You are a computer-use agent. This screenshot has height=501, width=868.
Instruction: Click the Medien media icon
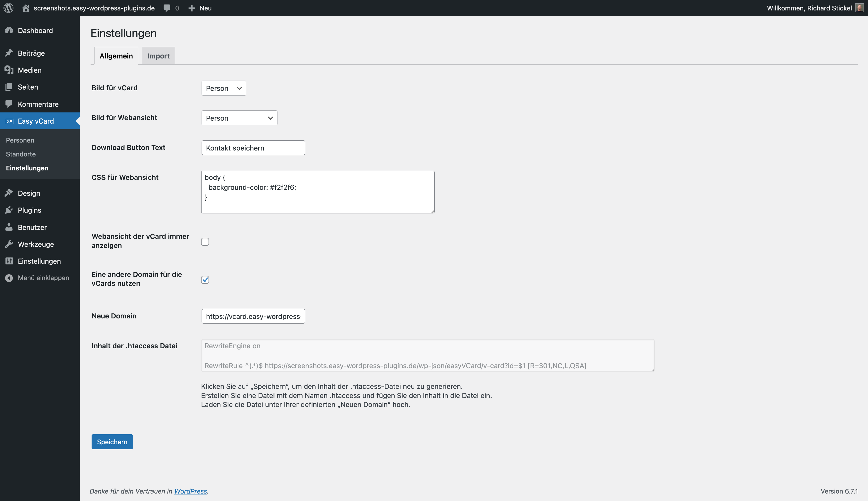click(x=9, y=70)
